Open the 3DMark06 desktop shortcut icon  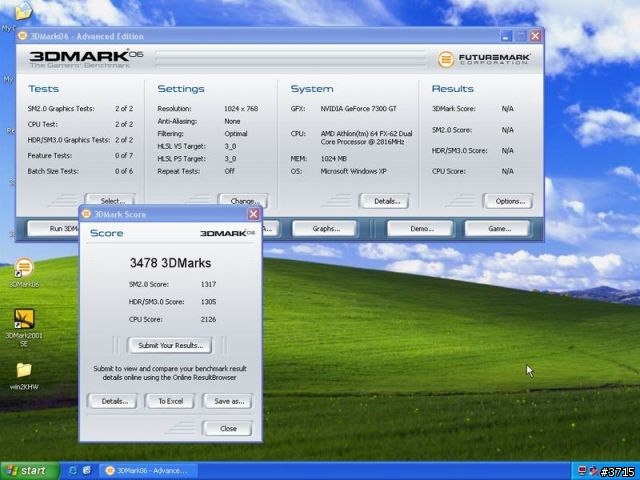tap(24, 267)
